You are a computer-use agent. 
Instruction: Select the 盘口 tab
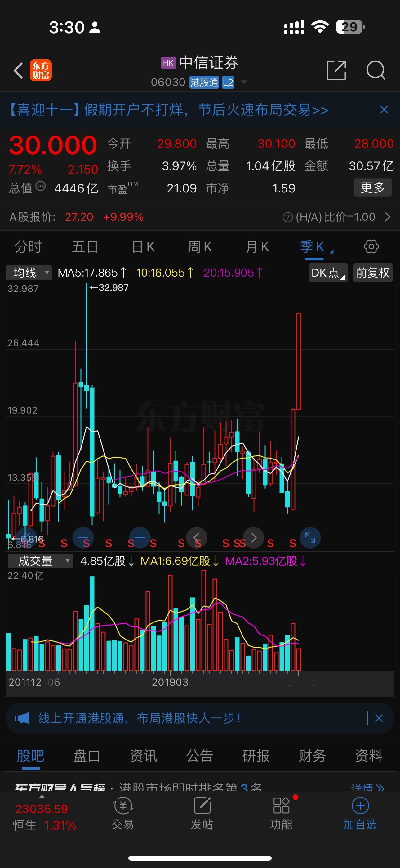(x=87, y=756)
